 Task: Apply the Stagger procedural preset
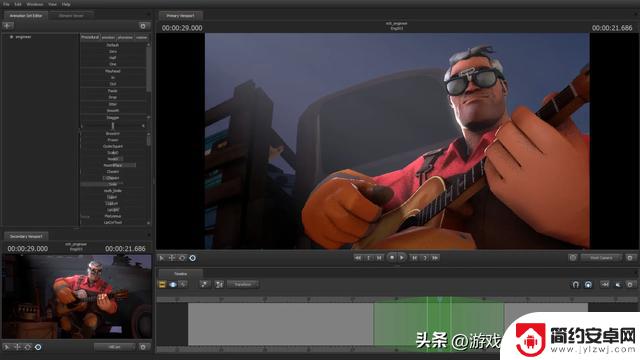coord(113,118)
